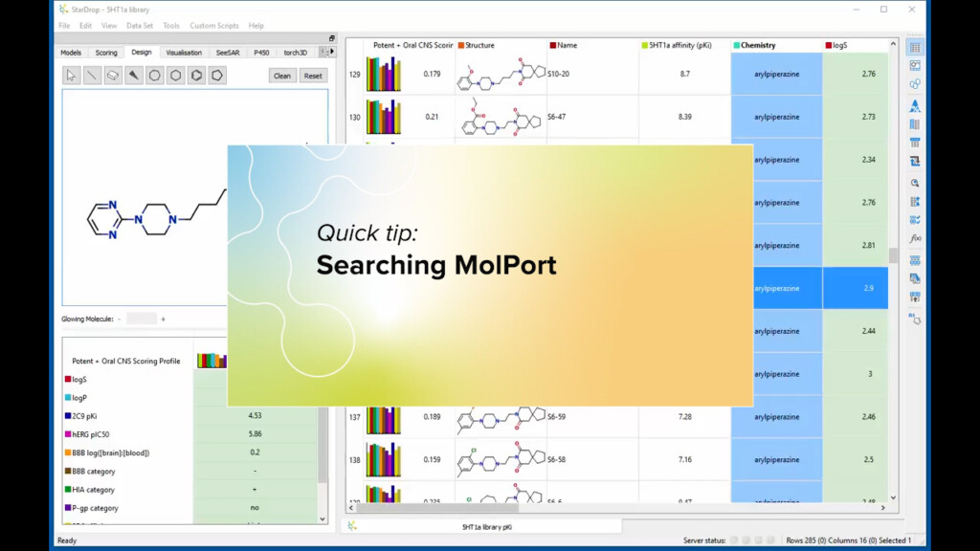This screenshot has width=980, height=551.
Task: Click the magnifying glass search icon in right sidebar
Action: coord(915,184)
